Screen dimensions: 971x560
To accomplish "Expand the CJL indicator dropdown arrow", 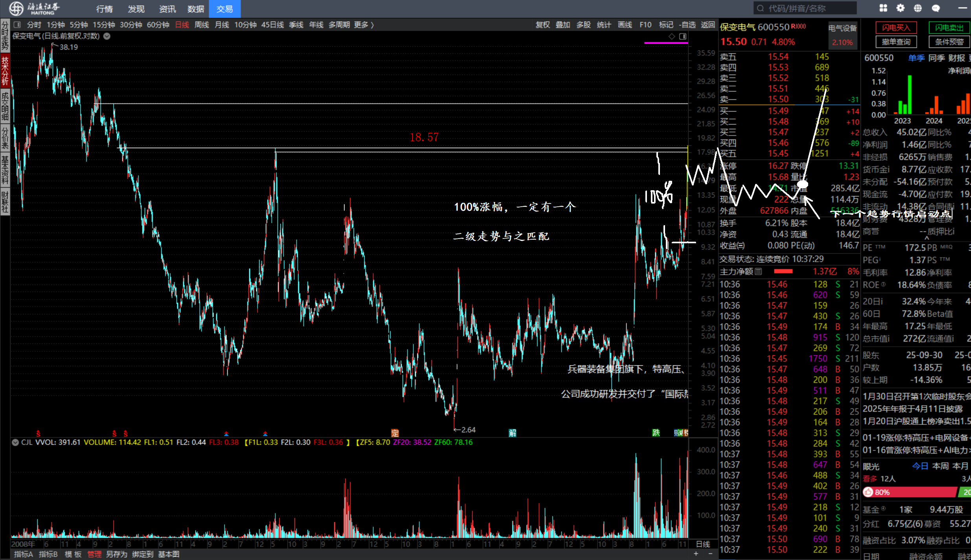I will coord(15,442).
